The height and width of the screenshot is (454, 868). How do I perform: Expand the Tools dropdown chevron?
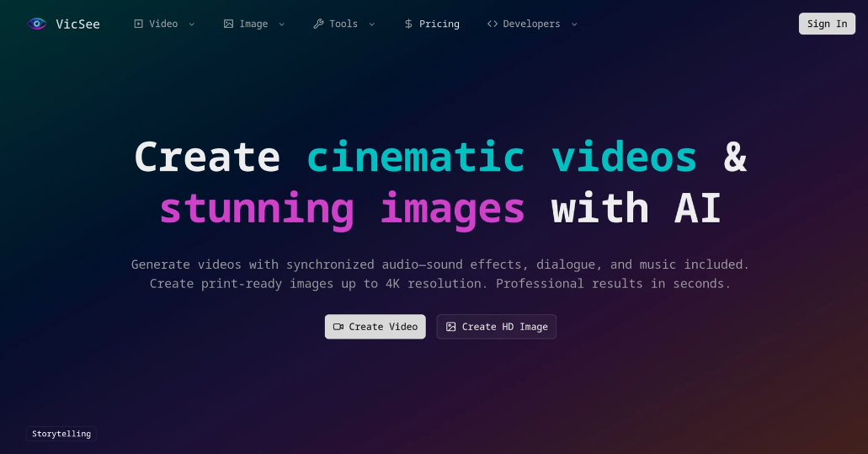point(371,24)
